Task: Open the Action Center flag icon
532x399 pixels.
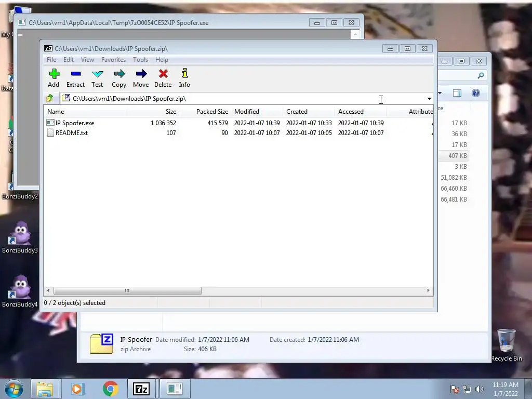Action: (454, 389)
